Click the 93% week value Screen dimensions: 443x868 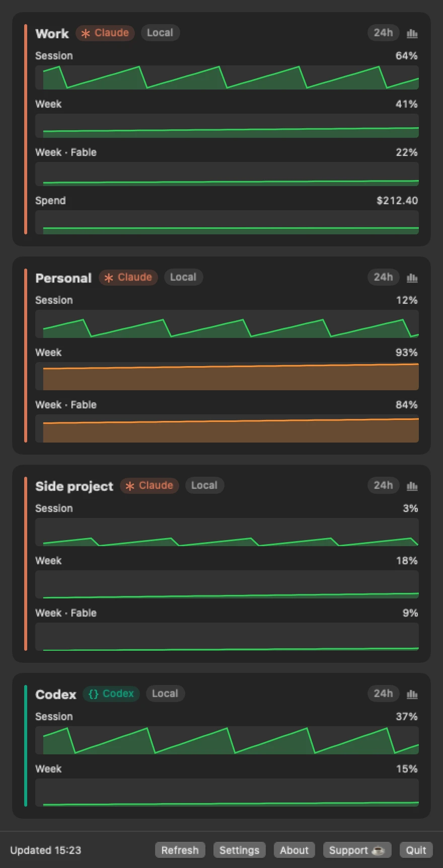point(407,353)
